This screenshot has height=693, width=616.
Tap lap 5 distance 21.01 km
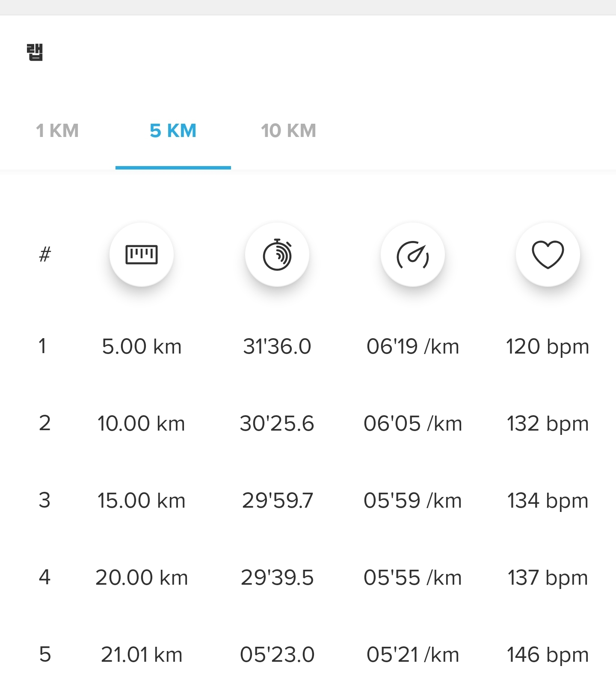tap(142, 654)
